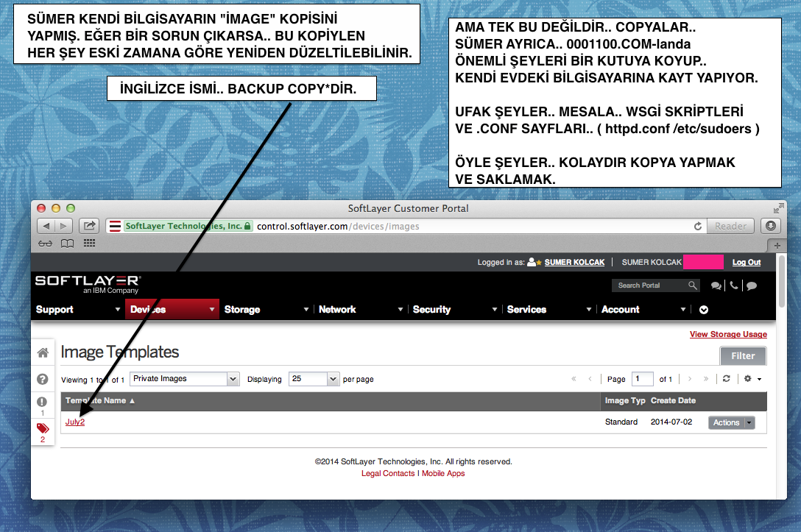This screenshot has width=801, height=532.
Task: Click the SoftLayer logo
Action: coord(88,284)
